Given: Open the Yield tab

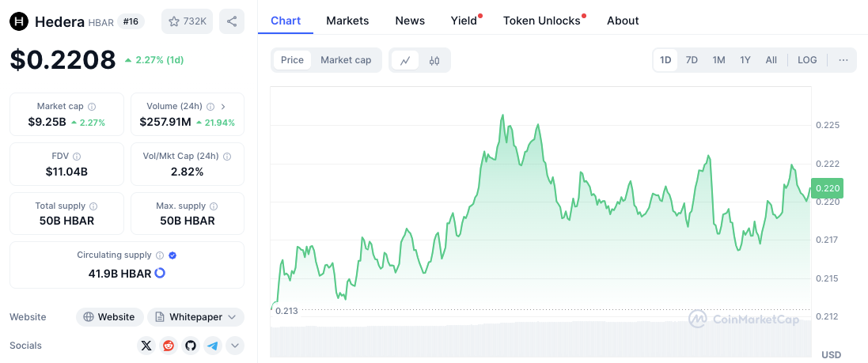Looking at the screenshot, I should pos(464,21).
